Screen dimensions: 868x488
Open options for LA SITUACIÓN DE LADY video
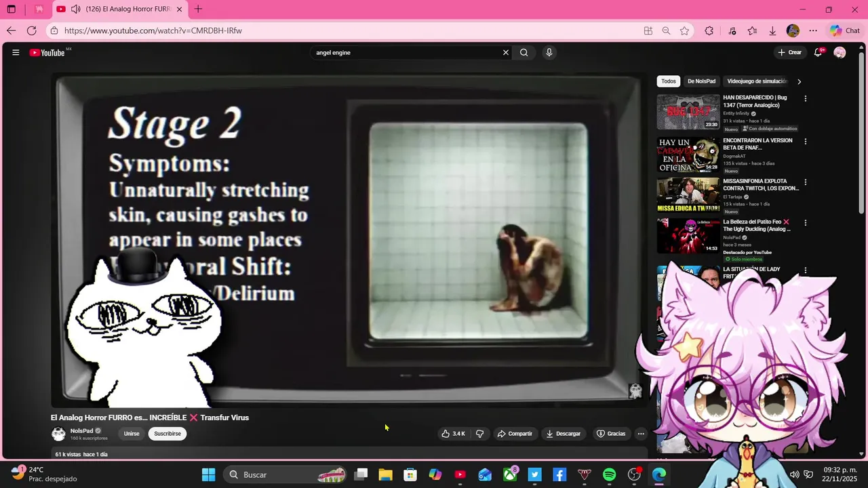click(805, 270)
